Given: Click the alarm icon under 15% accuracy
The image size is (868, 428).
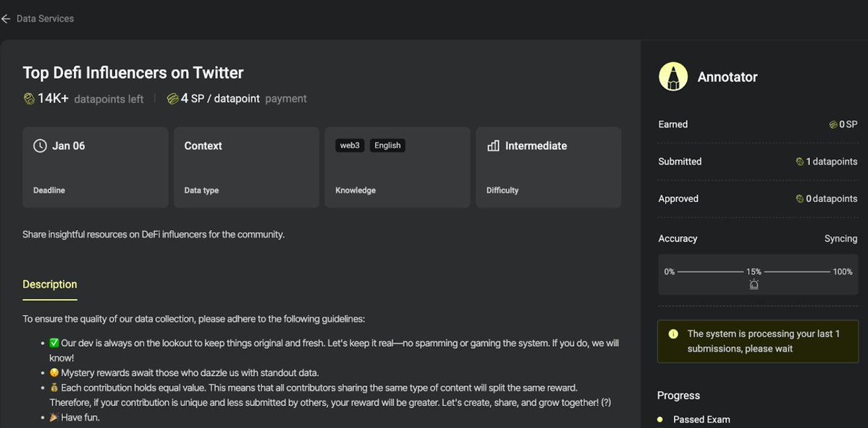Looking at the screenshot, I should coord(754,285).
